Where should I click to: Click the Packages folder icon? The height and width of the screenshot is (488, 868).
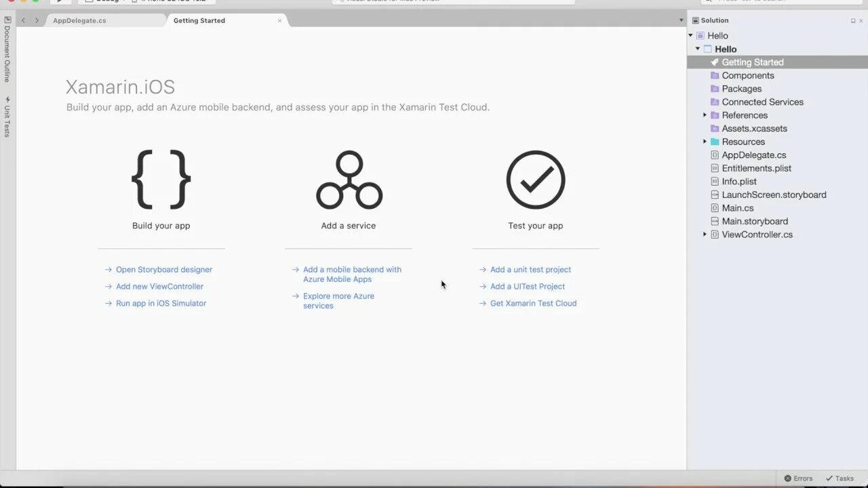715,89
